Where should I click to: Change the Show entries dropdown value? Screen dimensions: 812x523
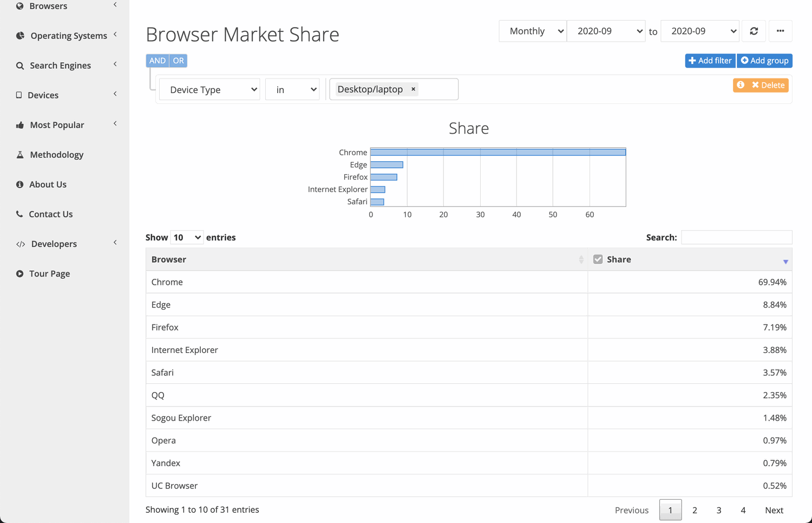point(186,237)
